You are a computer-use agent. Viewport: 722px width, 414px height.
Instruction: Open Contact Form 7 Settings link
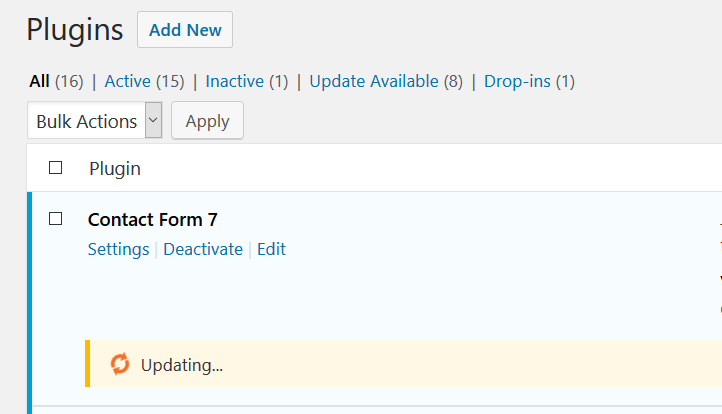(x=118, y=249)
